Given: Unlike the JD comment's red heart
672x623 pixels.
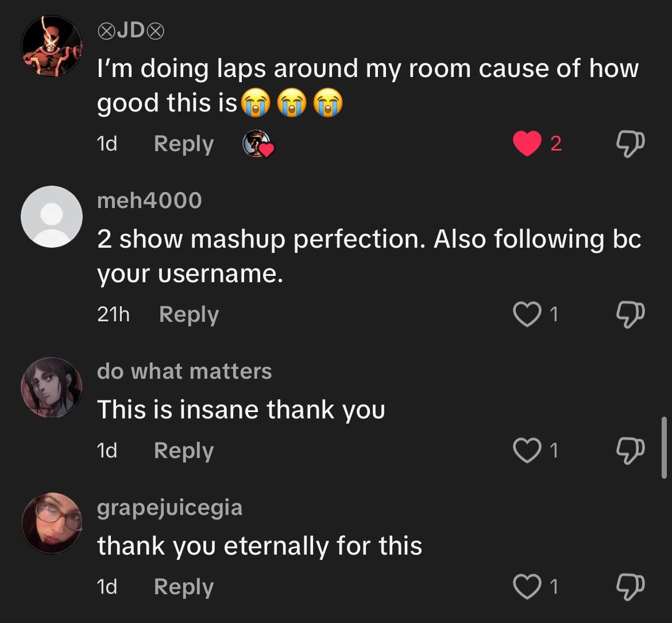Looking at the screenshot, I should [x=527, y=144].
